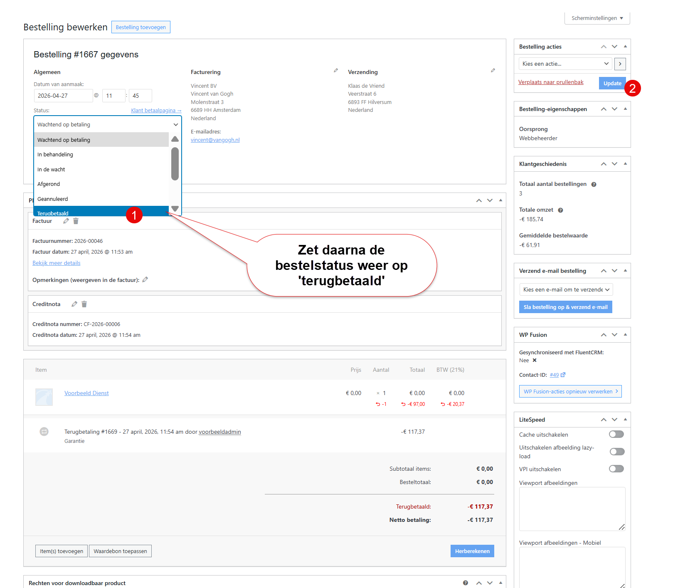Toggle Uitschakelen afbeelding lazy-load switch
The width and height of the screenshot is (700, 588).
click(616, 452)
